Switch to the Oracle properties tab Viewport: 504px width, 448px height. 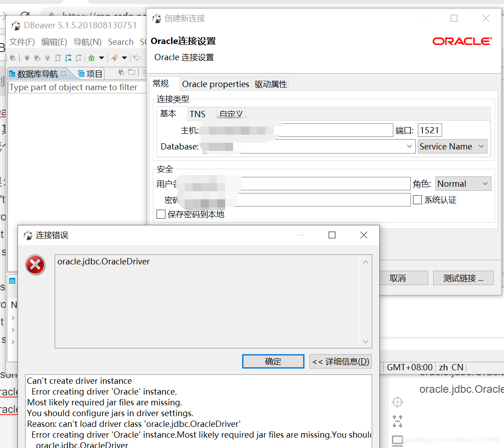215,83
